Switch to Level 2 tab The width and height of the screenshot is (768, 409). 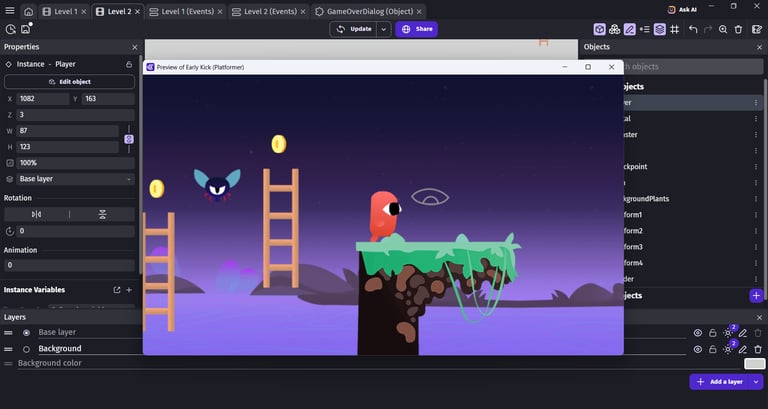coord(119,11)
